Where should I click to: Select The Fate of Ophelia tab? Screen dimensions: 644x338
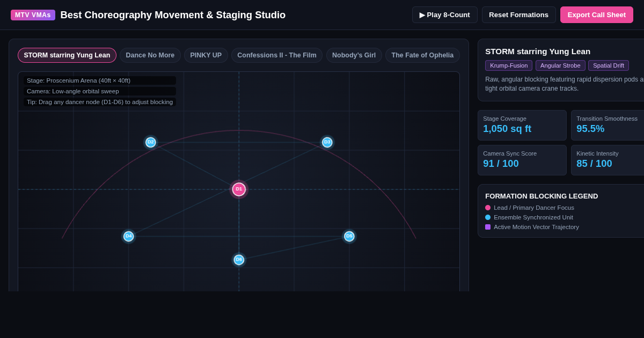(422, 55)
